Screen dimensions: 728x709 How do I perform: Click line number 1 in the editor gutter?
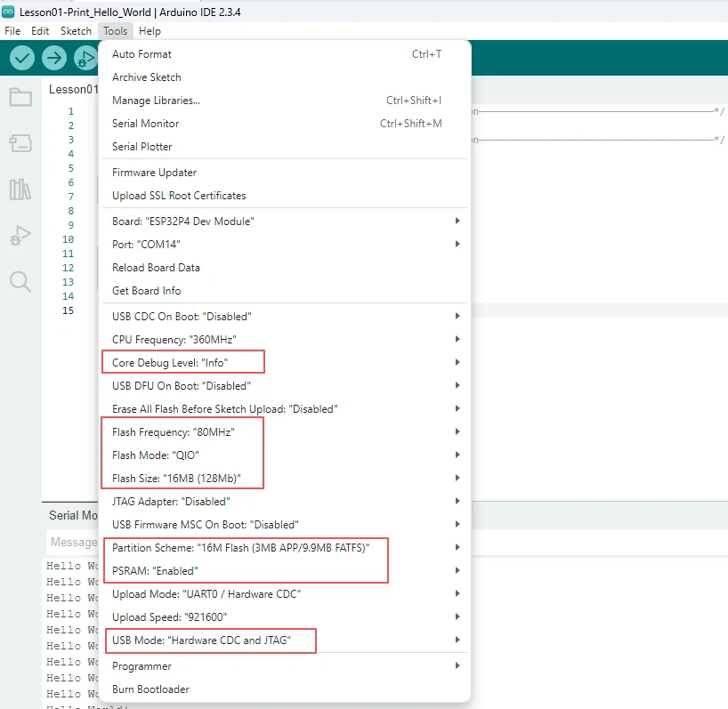point(70,111)
